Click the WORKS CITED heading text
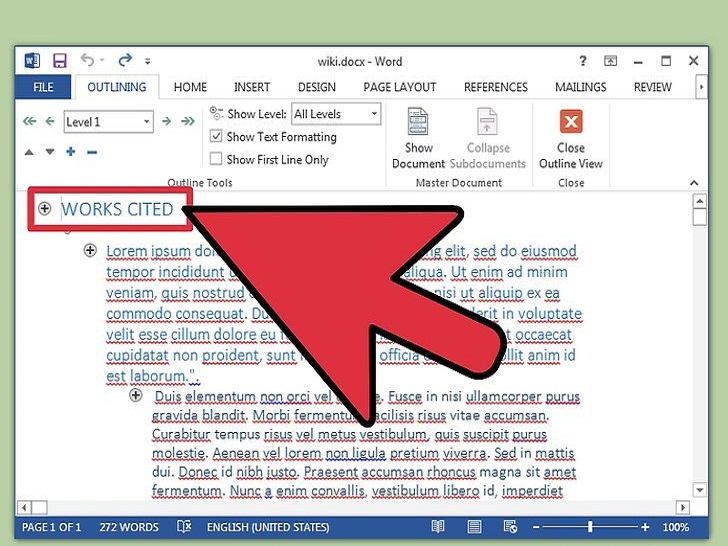This screenshot has width=728, height=546. [117, 209]
